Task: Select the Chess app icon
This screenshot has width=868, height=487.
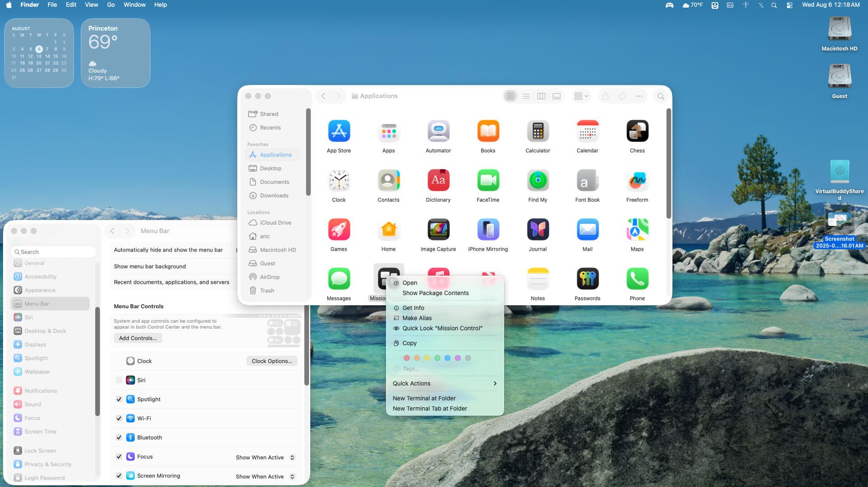Action: (x=637, y=131)
